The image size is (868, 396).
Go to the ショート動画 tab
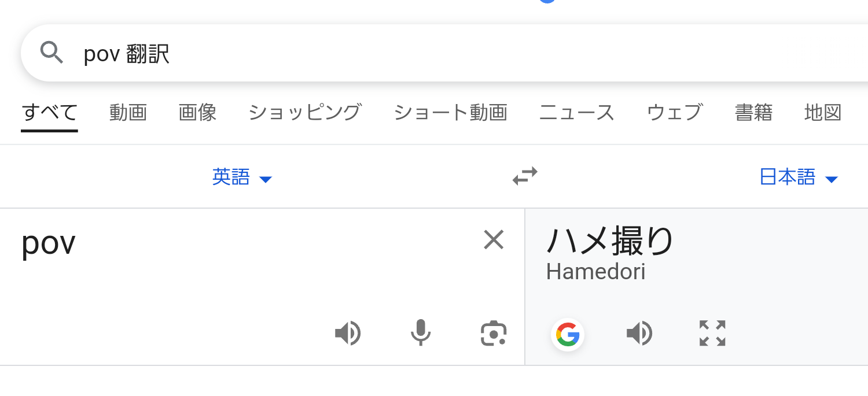450,112
